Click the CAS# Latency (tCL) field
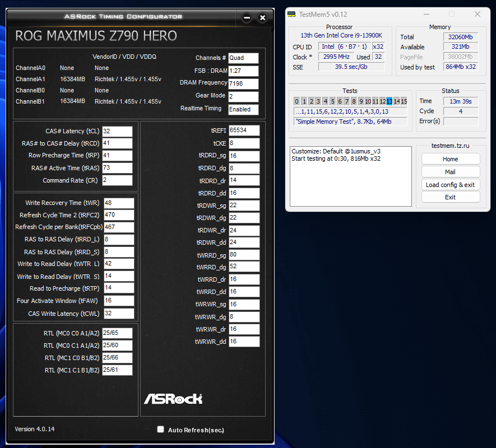 117,131
